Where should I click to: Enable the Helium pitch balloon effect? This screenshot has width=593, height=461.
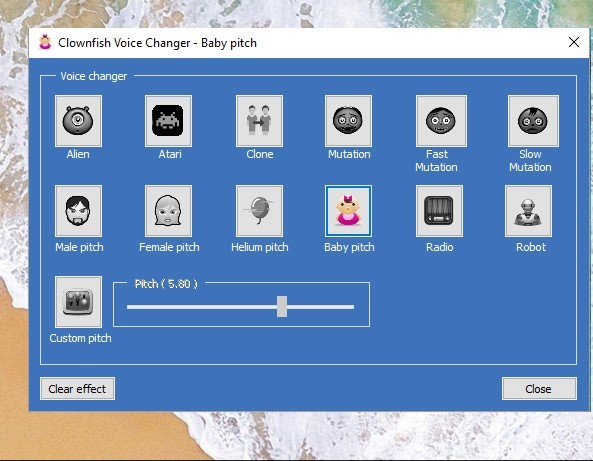tap(259, 211)
